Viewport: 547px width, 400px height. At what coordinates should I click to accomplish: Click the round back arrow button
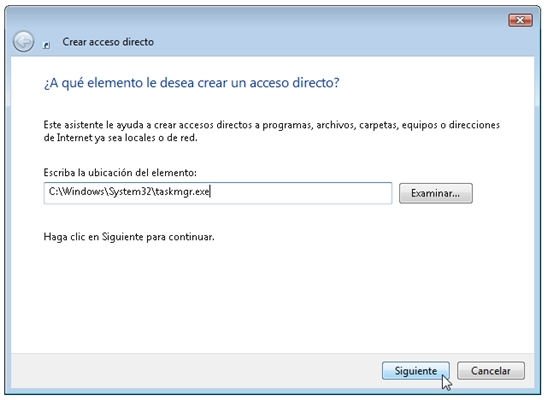23,42
